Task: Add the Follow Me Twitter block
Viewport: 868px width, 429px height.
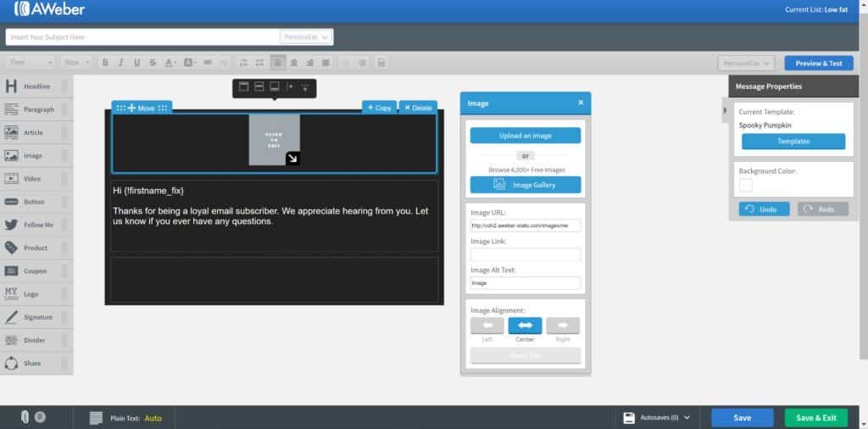Action: click(36, 226)
